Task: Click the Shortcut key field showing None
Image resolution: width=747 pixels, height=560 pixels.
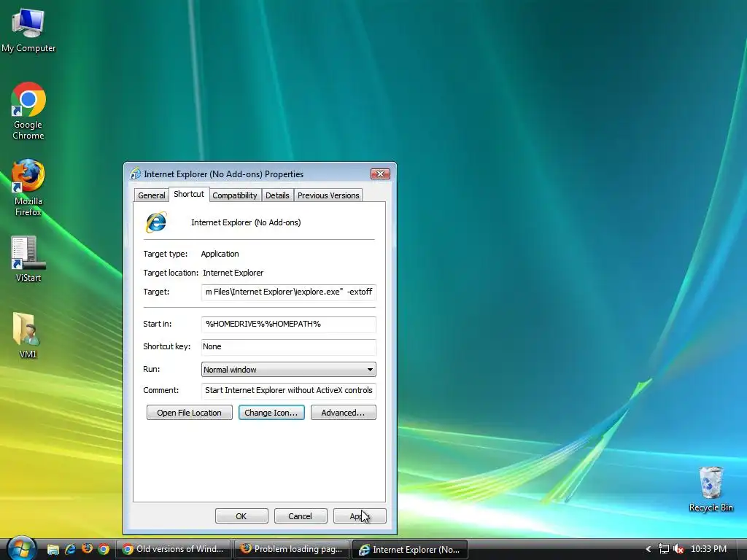Action: (x=289, y=346)
